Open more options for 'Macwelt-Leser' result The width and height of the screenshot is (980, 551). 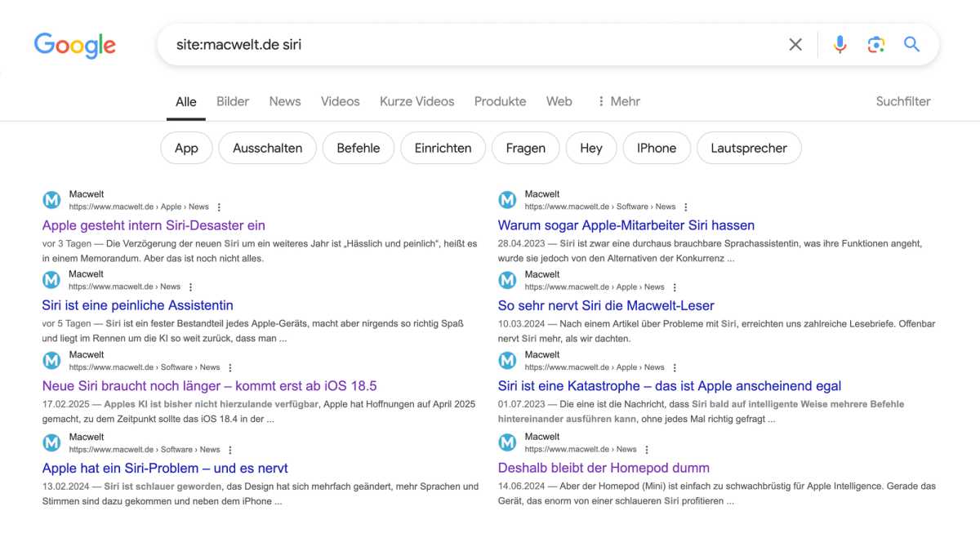pyautogui.click(x=675, y=287)
